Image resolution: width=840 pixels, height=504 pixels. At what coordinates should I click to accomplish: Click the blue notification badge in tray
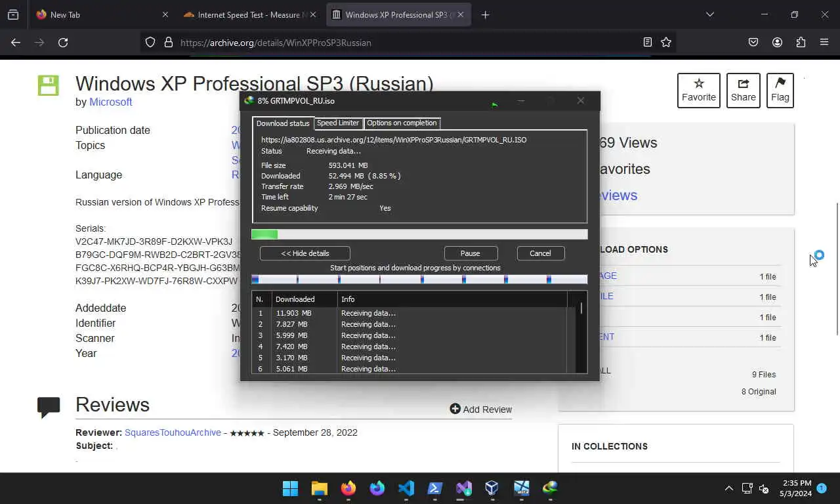coord(822,488)
